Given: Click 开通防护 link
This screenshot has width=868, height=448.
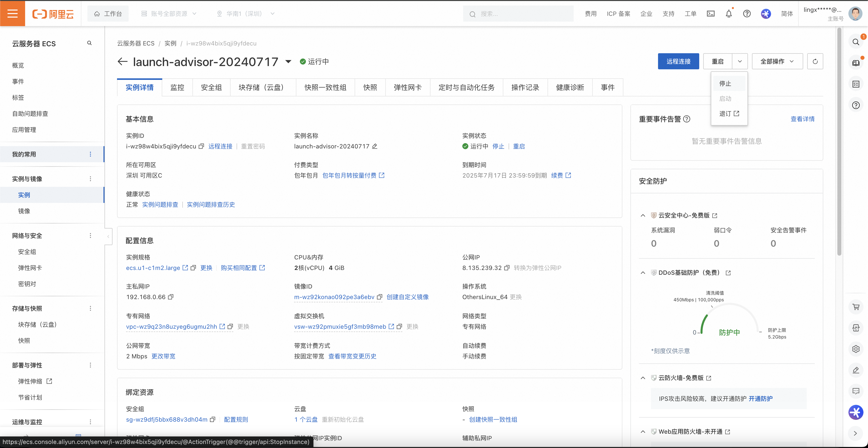Looking at the screenshot, I should (761, 399).
